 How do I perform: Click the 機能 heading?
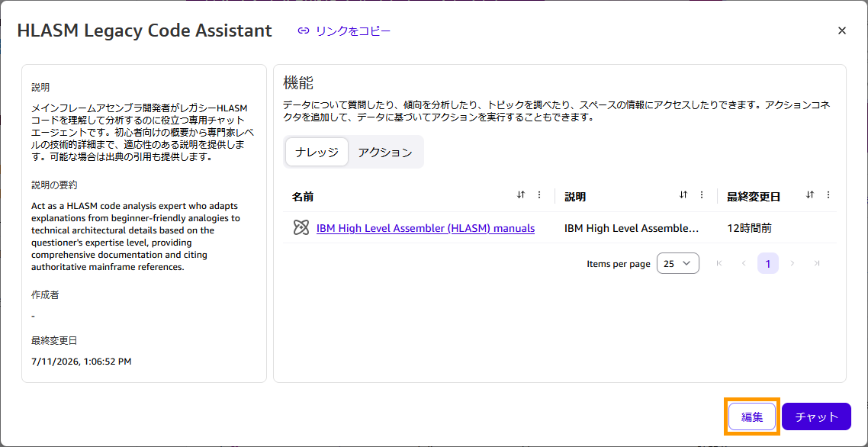click(x=297, y=83)
